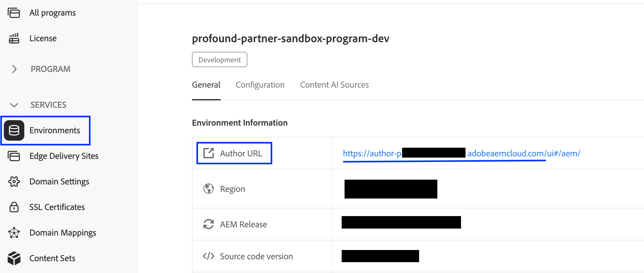This screenshot has height=273, width=644.
Task: Click the Development environment badge
Action: coord(219,60)
